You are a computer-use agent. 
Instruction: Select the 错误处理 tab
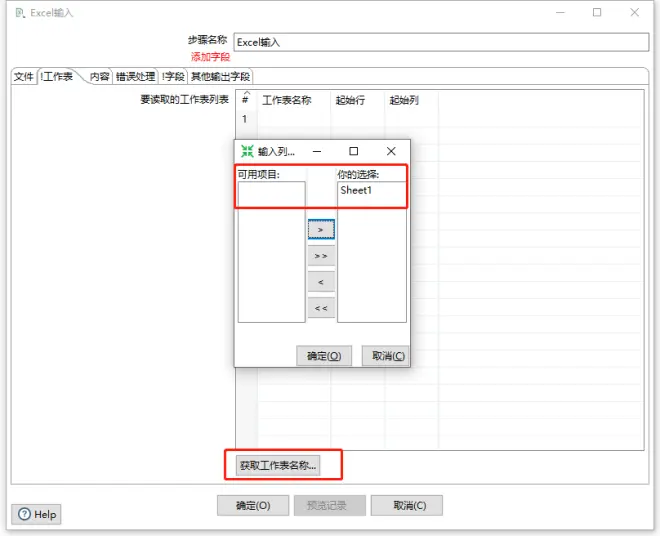point(135,77)
